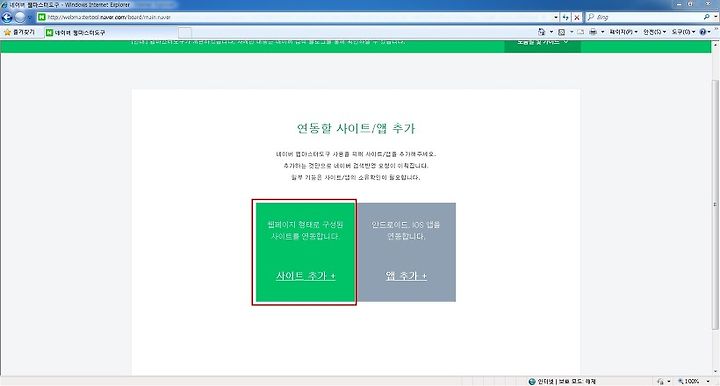The height and width of the screenshot is (386, 720).
Task: Expand the Help dropdown arrow
Action: (710, 32)
